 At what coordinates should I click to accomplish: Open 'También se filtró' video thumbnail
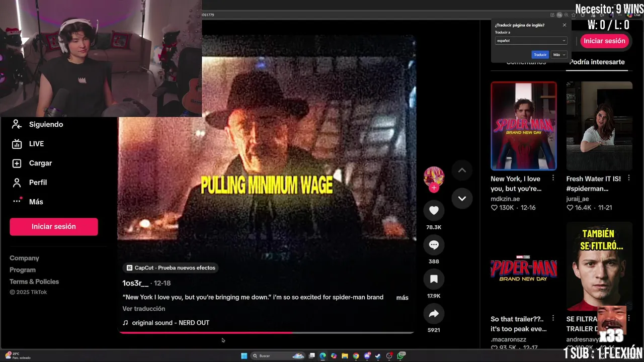point(599,266)
